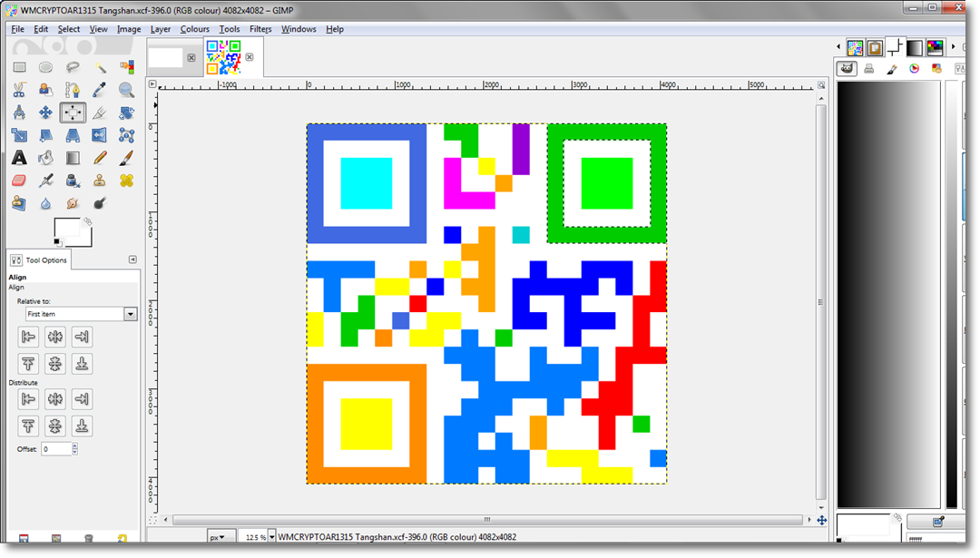Select the Rectangle Select tool

click(x=19, y=67)
